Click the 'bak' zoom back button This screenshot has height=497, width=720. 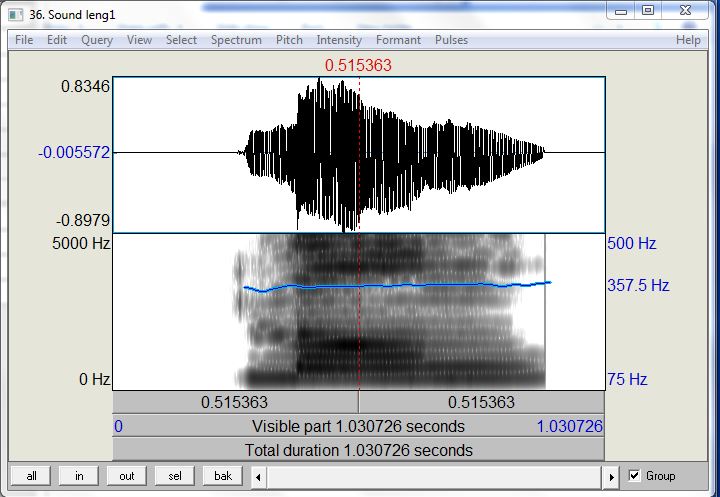point(223,476)
